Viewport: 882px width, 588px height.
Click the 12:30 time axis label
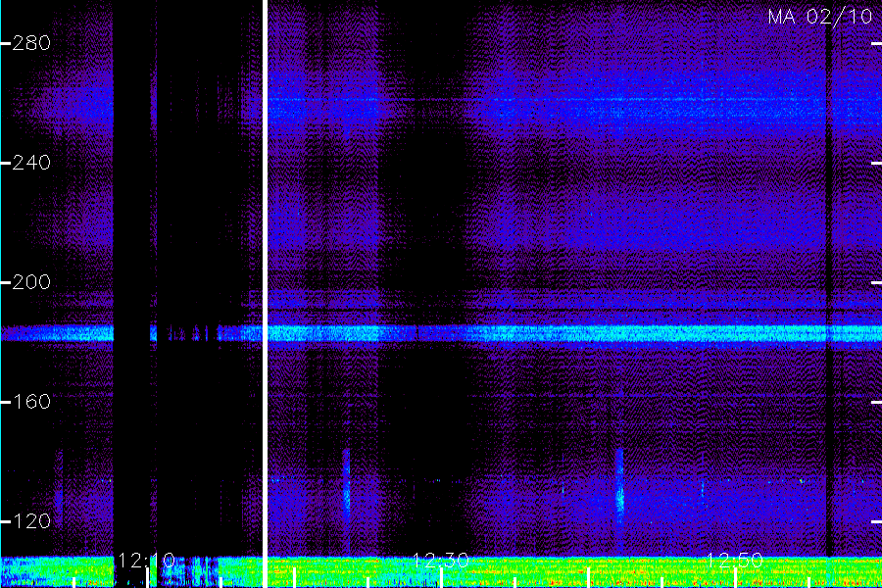(440, 561)
